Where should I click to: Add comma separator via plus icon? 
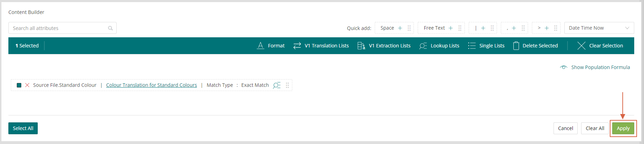[x=514, y=28]
